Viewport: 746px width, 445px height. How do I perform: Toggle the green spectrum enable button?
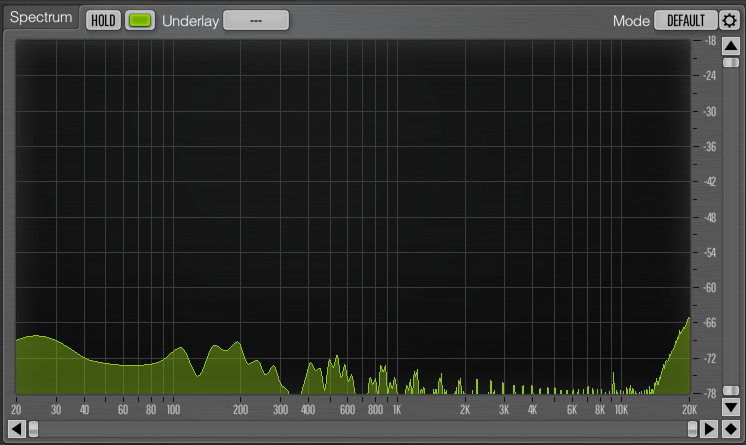pyautogui.click(x=141, y=21)
